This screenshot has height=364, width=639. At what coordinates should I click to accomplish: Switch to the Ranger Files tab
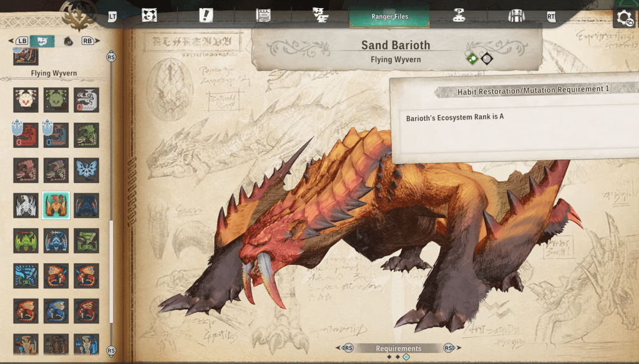click(x=389, y=17)
